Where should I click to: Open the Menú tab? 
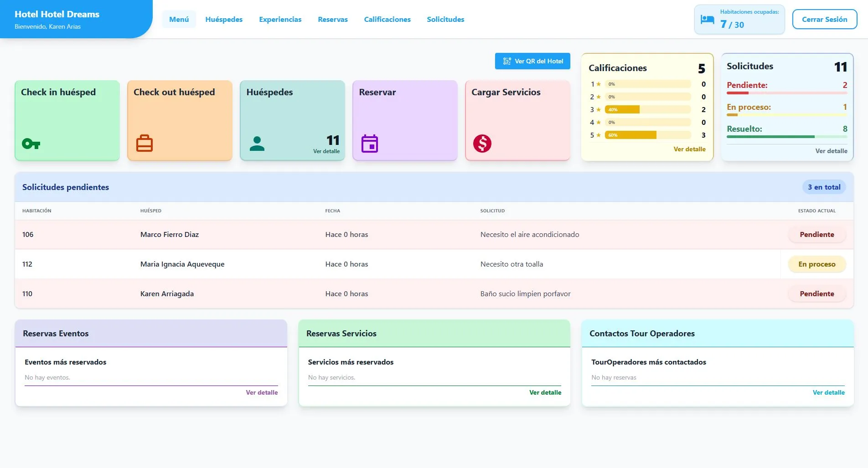point(179,19)
